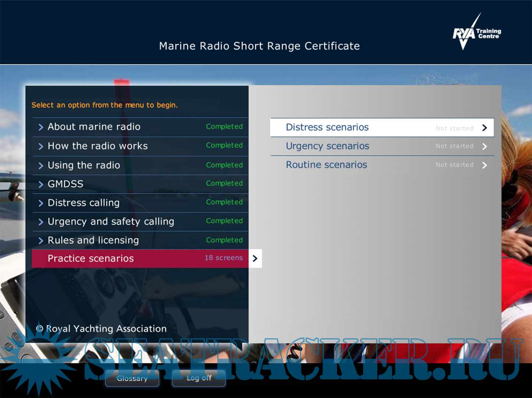Screen dimensions: 532x398
Task: Click the chevron before About marine radio
Action: [x=41, y=128]
